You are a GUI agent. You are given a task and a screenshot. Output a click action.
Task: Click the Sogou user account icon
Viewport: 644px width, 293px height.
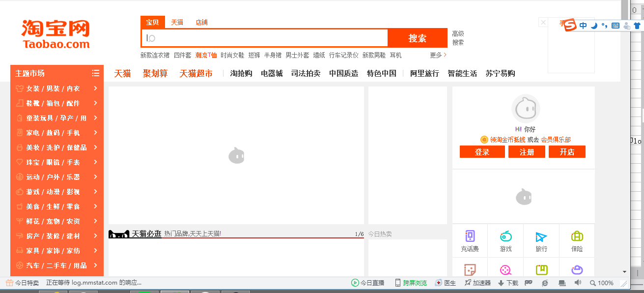[626, 26]
